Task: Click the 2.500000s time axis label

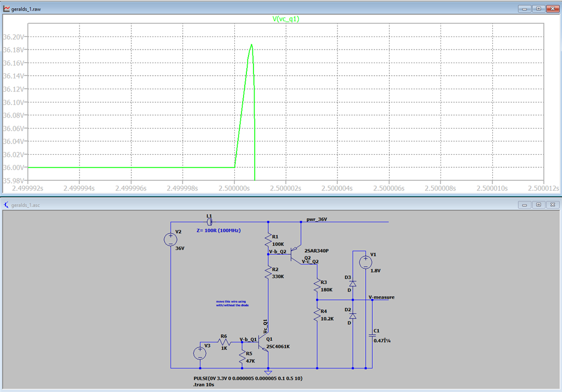Action: point(234,188)
